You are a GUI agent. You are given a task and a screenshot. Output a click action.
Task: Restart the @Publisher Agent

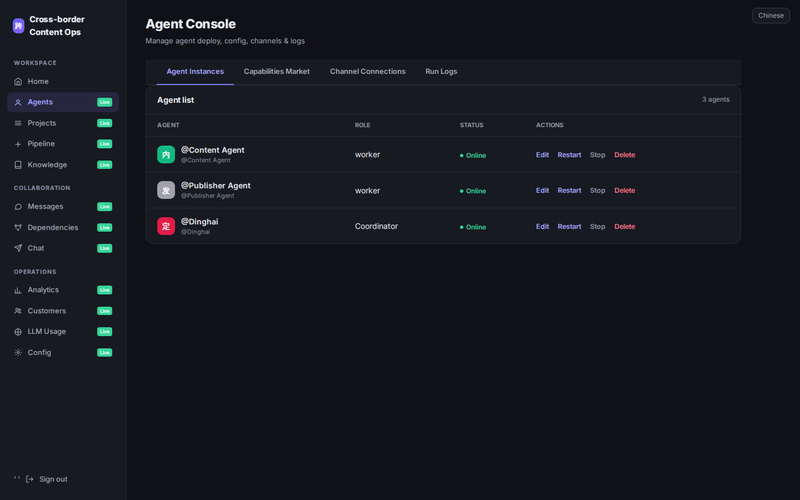(x=569, y=190)
